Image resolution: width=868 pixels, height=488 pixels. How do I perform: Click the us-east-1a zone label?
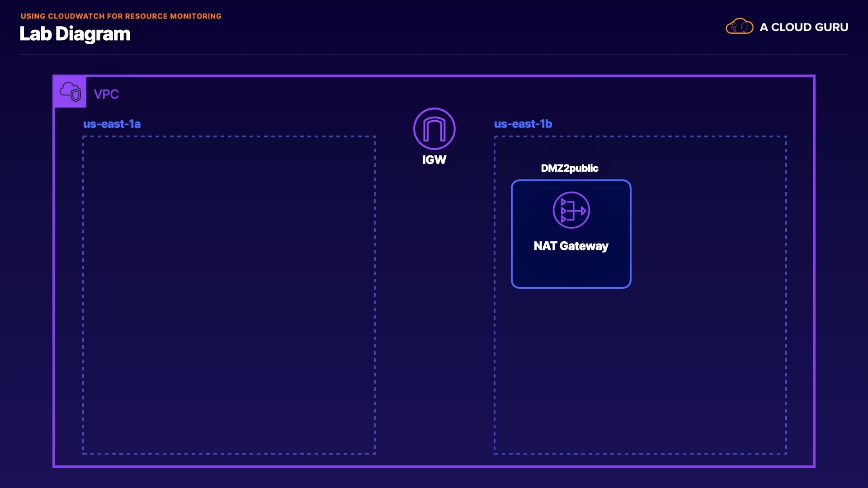click(x=112, y=124)
